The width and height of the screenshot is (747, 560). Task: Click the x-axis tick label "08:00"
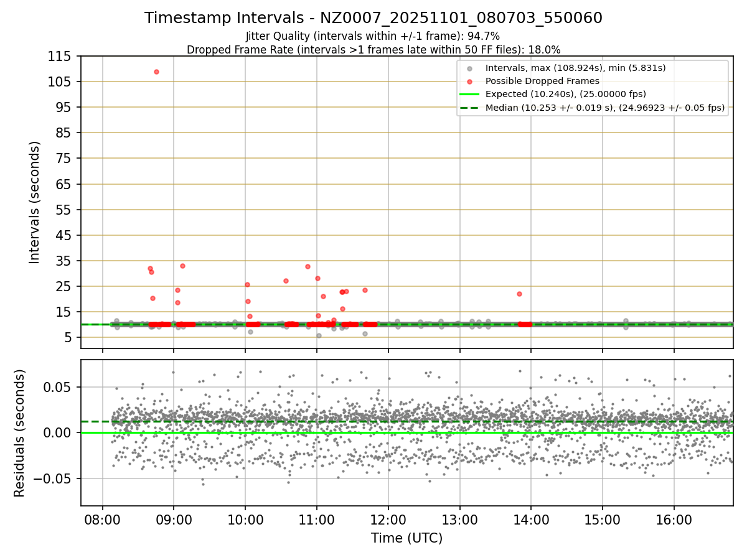102,520
